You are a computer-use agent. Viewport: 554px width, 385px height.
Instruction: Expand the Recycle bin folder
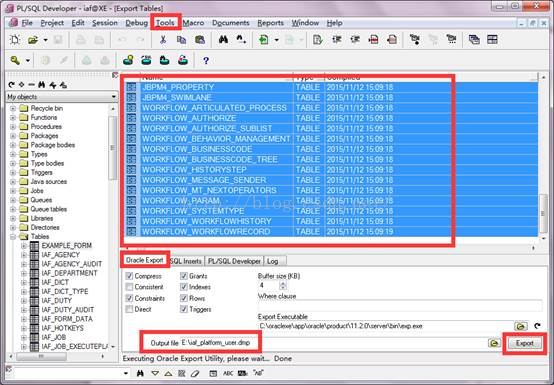[x=13, y=108]
